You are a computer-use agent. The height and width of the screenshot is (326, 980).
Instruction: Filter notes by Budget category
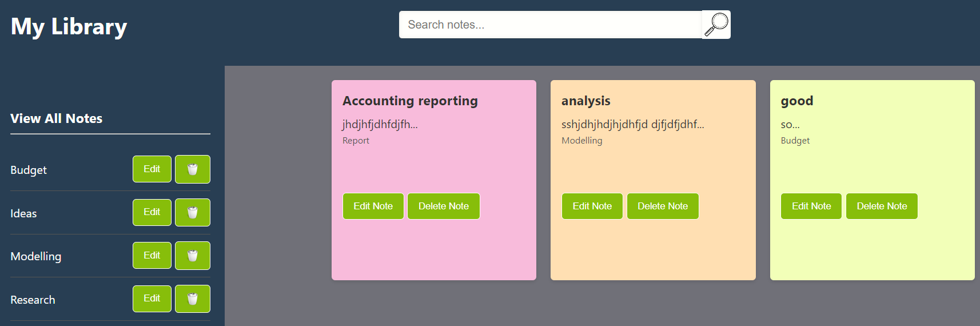coord(29,170)
